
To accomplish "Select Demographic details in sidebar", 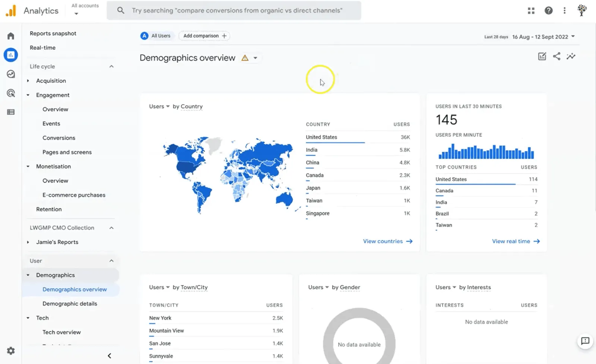I will 70,304.
